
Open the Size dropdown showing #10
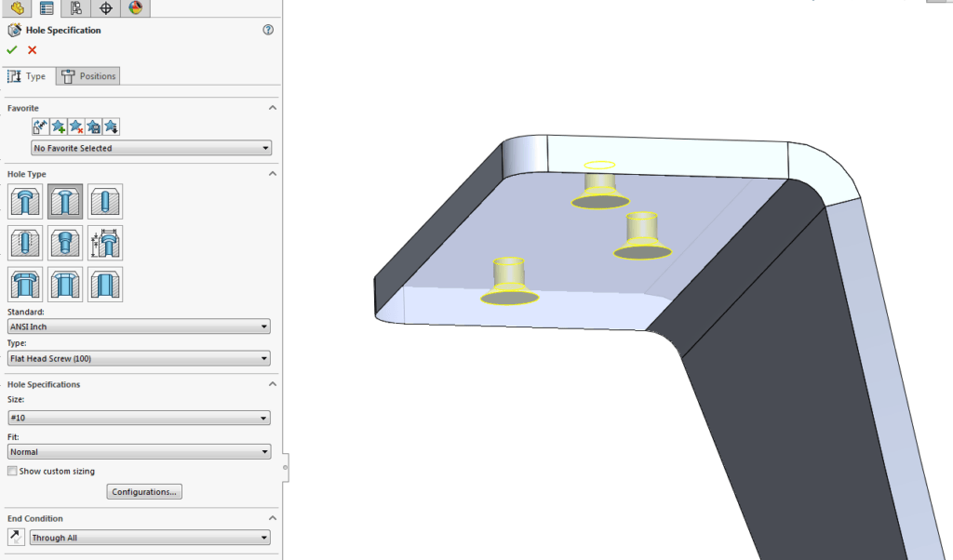(x=138, y=417)
